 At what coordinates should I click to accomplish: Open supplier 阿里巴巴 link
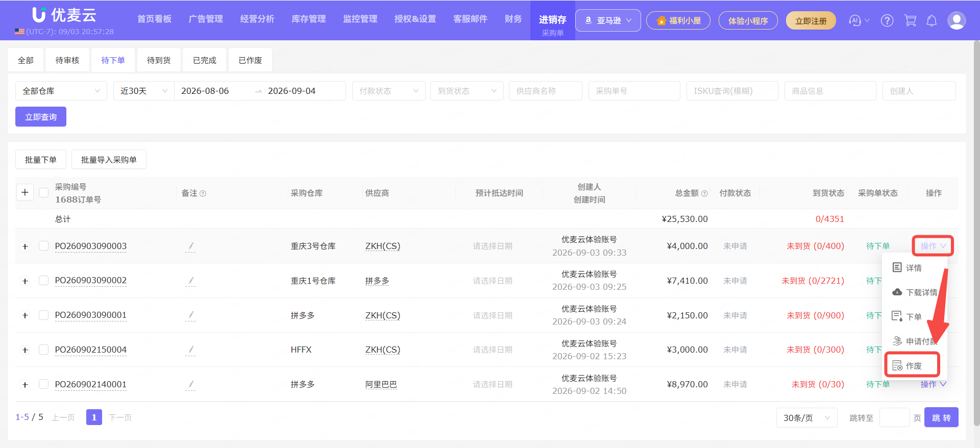(x=381, y=384)
